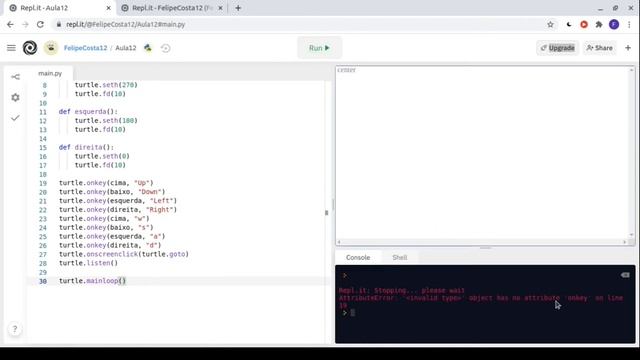Viewport: 640px width, 360px height.
Task: Close the Repl.it - FelipeCosta12 tab
Action: click(220, 8)
